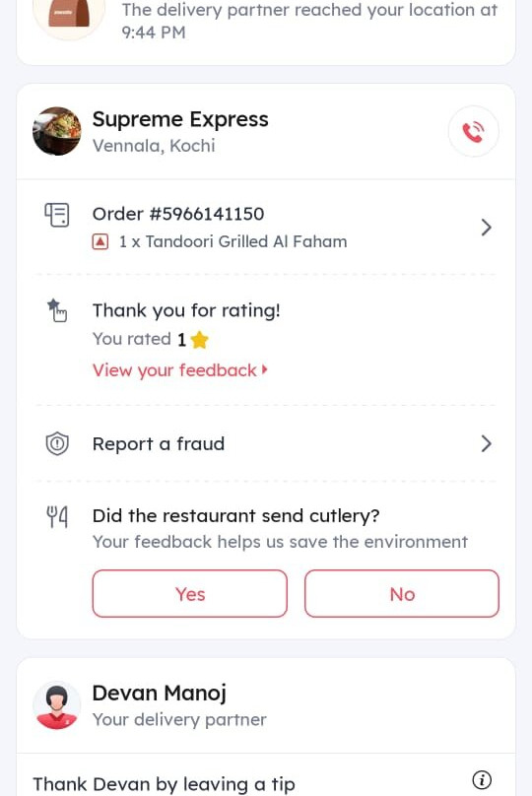Open Report a fraud chevron
The height and width of the screenshot is (796, 532).
[x=486, y=443]
